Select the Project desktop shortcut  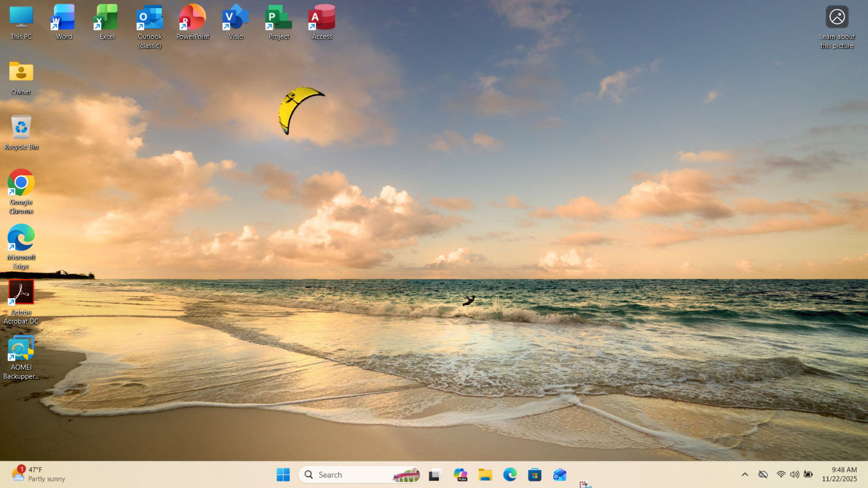coord(279,22)
